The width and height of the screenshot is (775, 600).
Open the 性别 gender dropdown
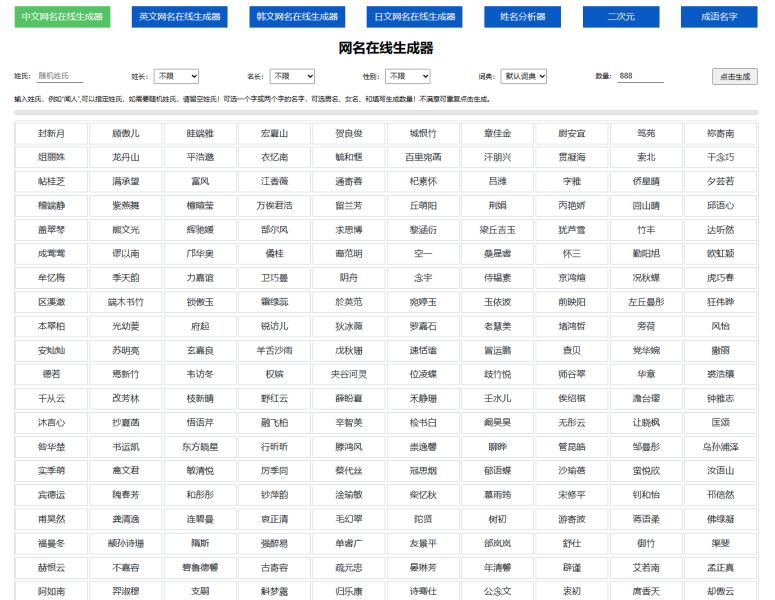(x=408, y=76)
